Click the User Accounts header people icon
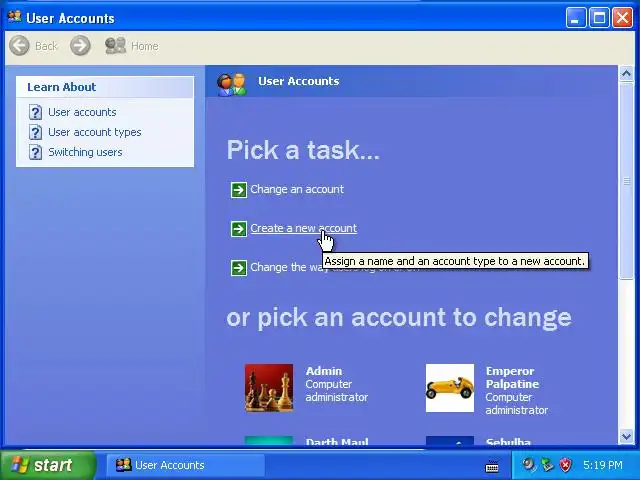 pyautogui.click(x=232, y=84)
